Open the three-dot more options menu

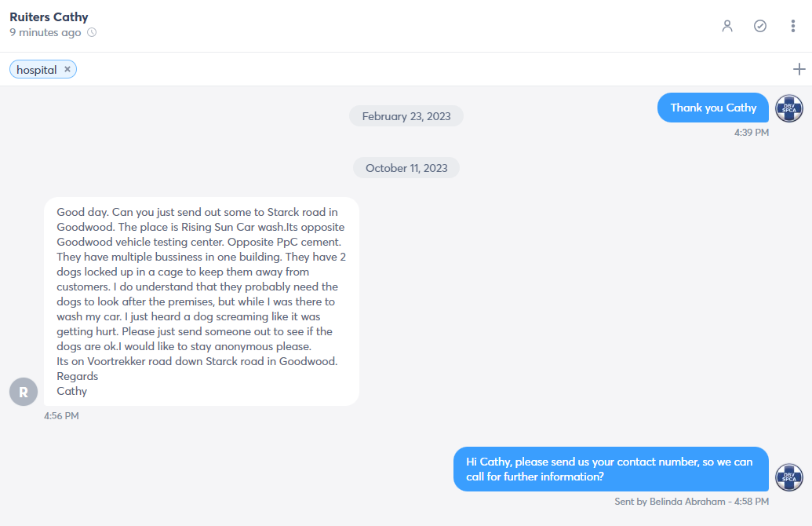click(x=793, y=26)
